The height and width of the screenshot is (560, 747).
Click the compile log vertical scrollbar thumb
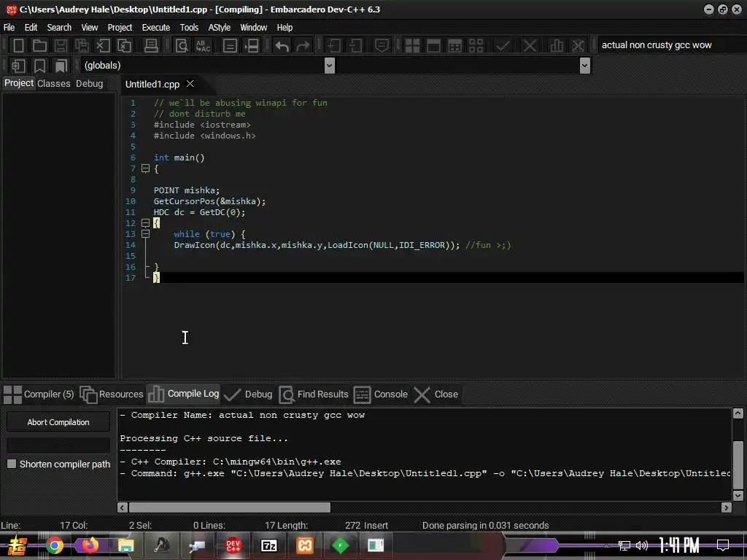click(738, 465)
